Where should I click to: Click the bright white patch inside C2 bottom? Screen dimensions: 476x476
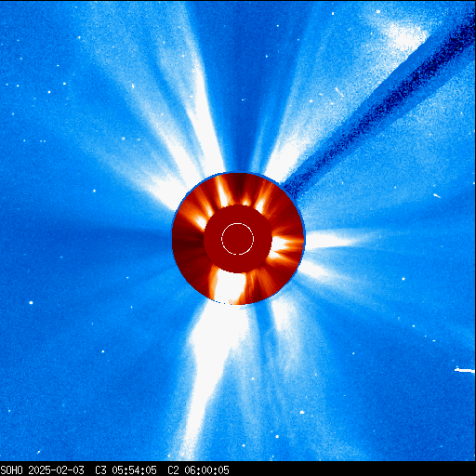click(229, 286)
